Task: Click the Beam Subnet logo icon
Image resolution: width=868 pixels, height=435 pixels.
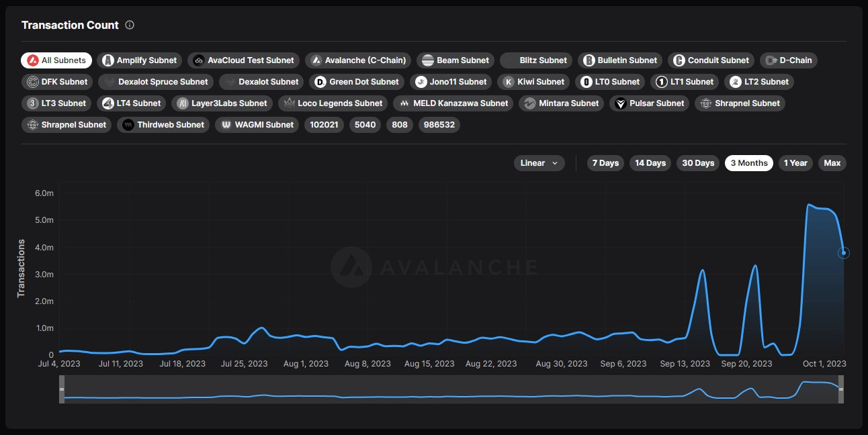Action: (x=427, y=60)
